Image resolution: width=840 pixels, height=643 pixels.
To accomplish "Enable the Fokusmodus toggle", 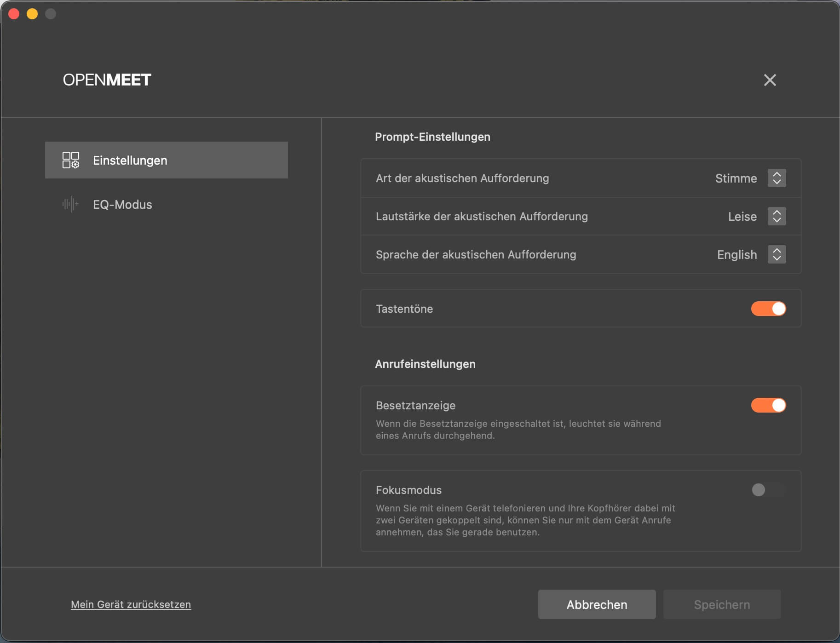I will coord(768,490).
